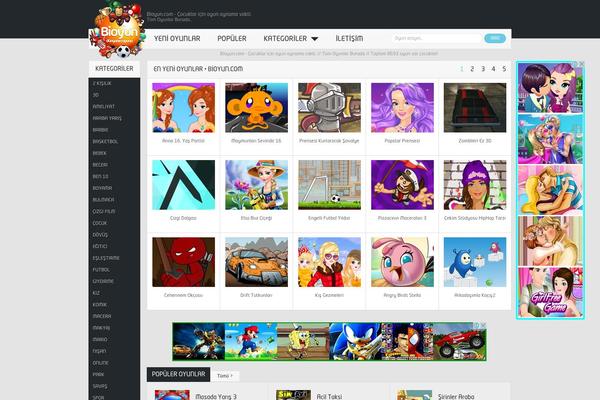600x400 pixels.
Task: Open the Çizgi Dalgası game thumbnail
Action: (x=183, y=185)
